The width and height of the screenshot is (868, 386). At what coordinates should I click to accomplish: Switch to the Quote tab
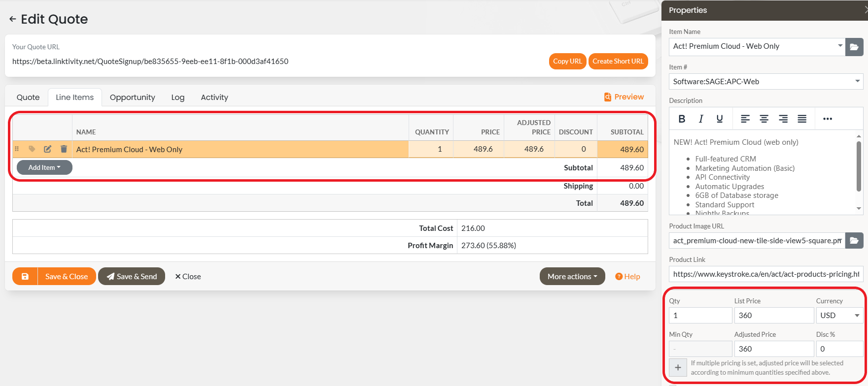coord(28,97)
